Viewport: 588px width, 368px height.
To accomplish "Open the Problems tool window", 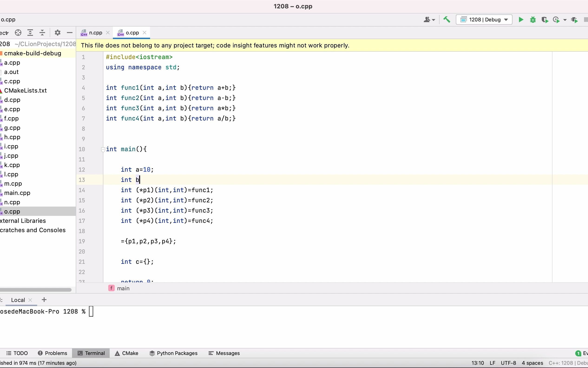I will point(53,353).
